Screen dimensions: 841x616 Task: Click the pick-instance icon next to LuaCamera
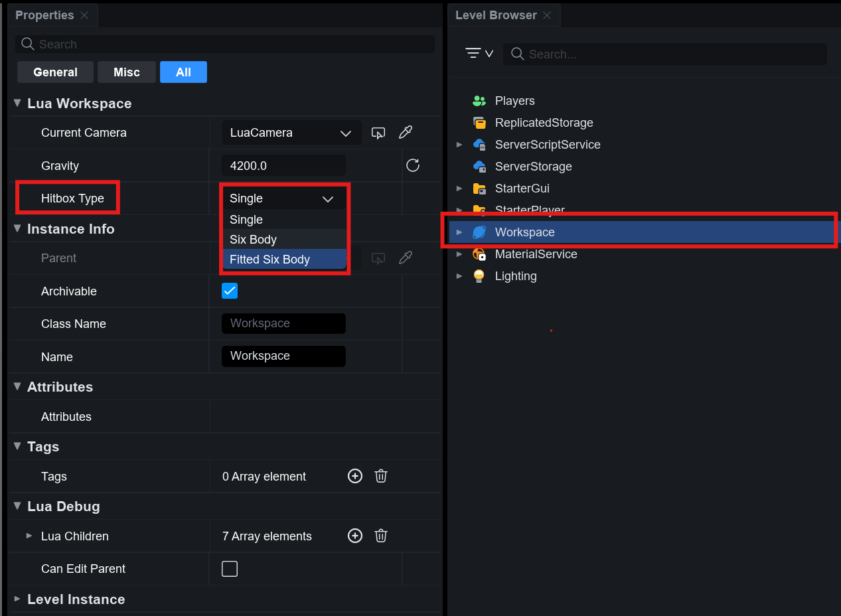pyautogui.click(x=378, y=133)
